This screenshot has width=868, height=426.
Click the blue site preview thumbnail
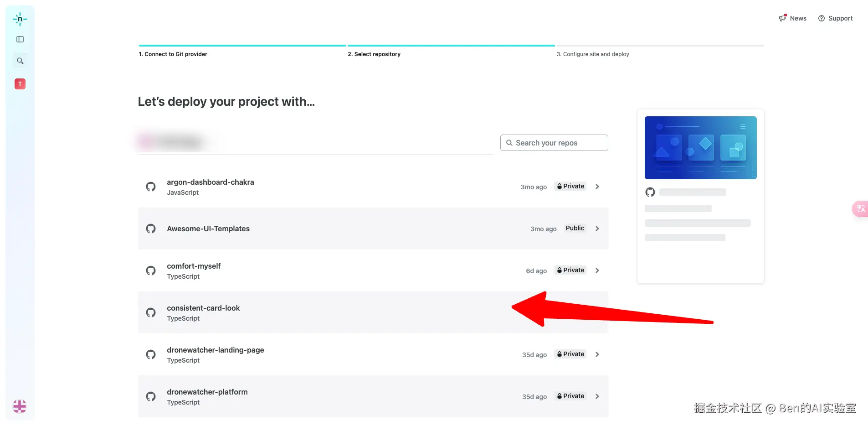coord(700,148)
